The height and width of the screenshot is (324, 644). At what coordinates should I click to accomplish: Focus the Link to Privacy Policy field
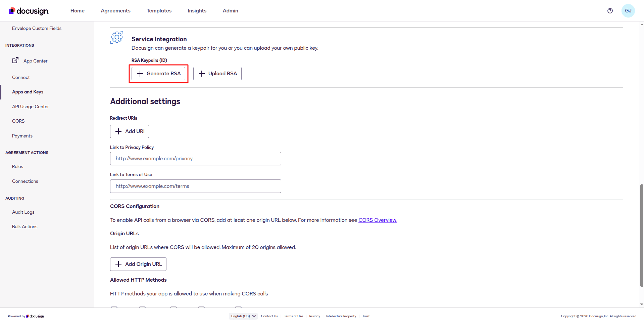point(196,159)
